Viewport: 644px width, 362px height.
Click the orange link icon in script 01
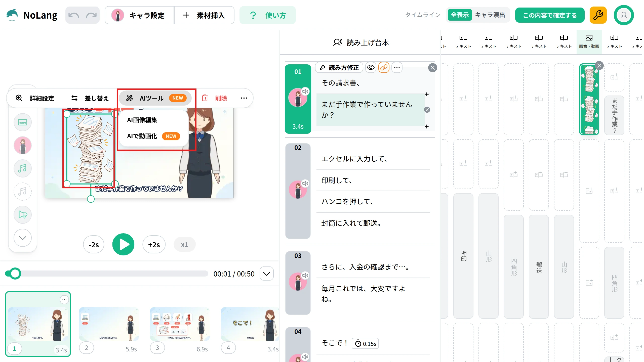384,67
